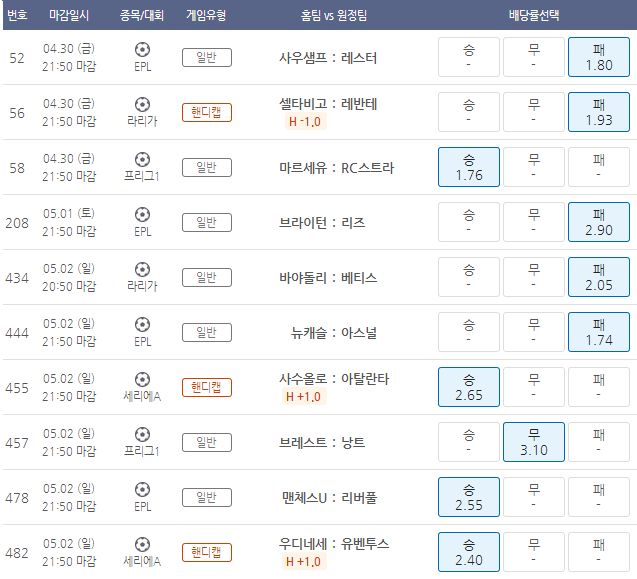Click soccer icon in 사수올로 row
This screenshot has height=579, width=637.
coord(142,380)
